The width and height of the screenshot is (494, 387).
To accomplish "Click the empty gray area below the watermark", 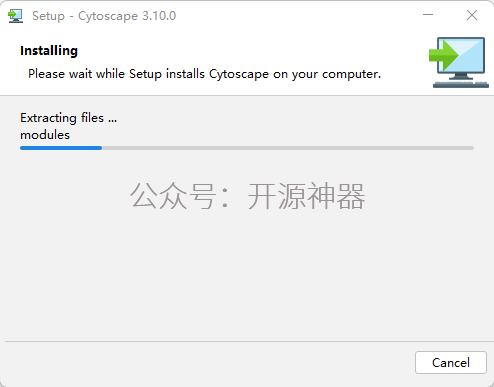I will coord(247,277).
